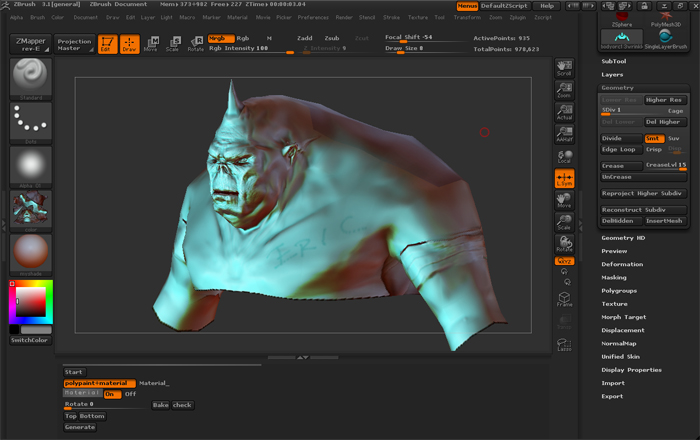Expand the Deformation subpalette
Image resolution: width=700 pixels, height=440 pixels.
point(622,264)
